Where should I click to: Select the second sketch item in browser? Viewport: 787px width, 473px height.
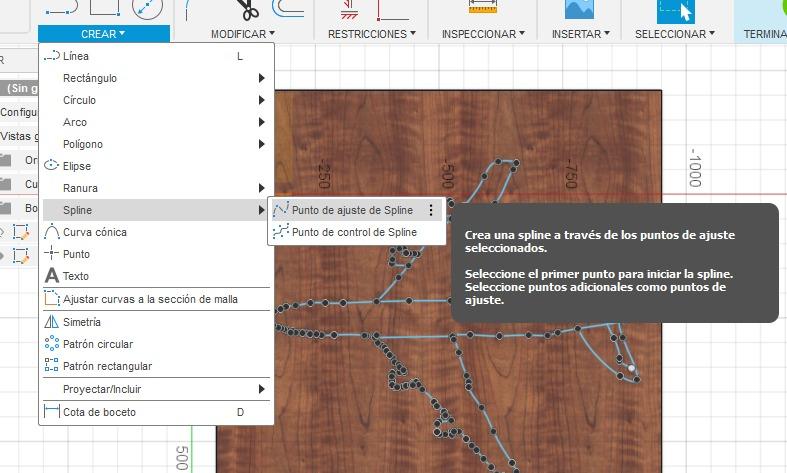[21, 256]
